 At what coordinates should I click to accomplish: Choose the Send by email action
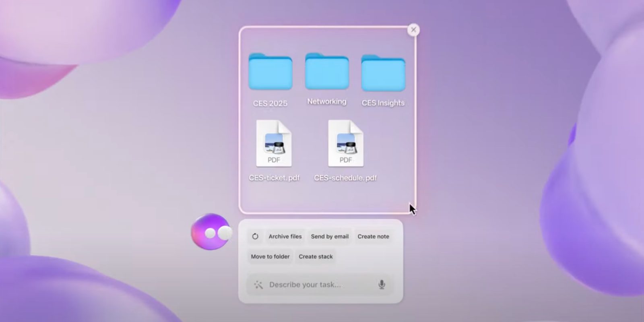tap(330, 236)
